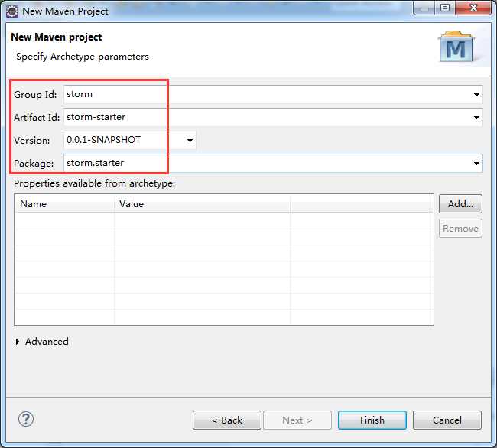This screenshot has width=497, height=448.
Task: Close the New Maven Project window
Action: coord(473,8)
